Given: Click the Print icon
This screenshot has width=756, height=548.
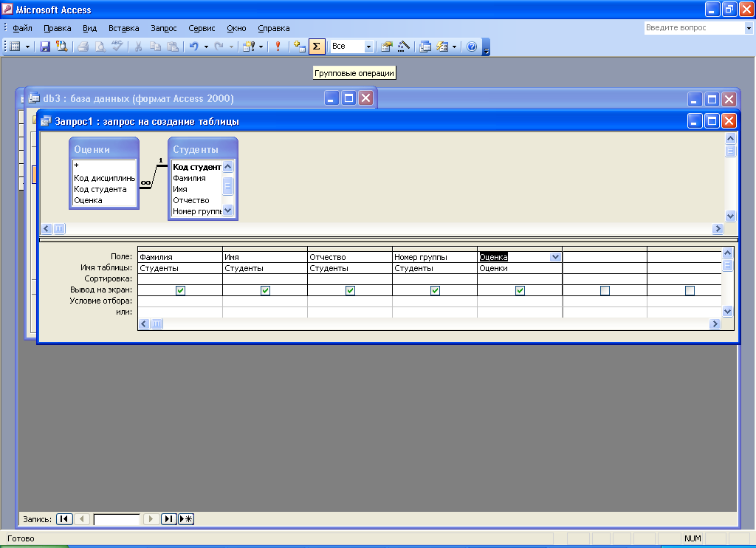Looking at the screenshot, I should click(83, 47).
